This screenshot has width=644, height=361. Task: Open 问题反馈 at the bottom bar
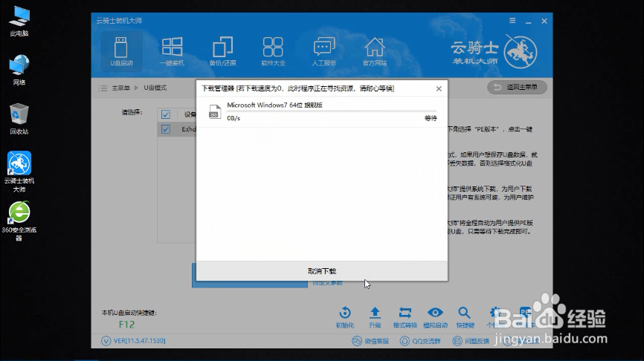(x=471, y=341)
